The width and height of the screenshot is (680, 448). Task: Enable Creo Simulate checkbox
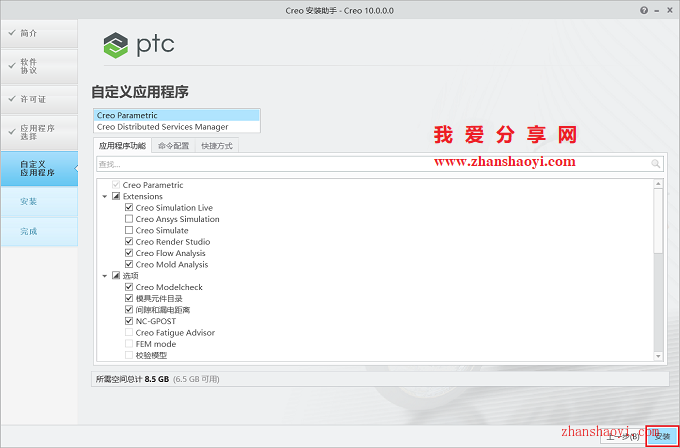click(x=129, y=230)
